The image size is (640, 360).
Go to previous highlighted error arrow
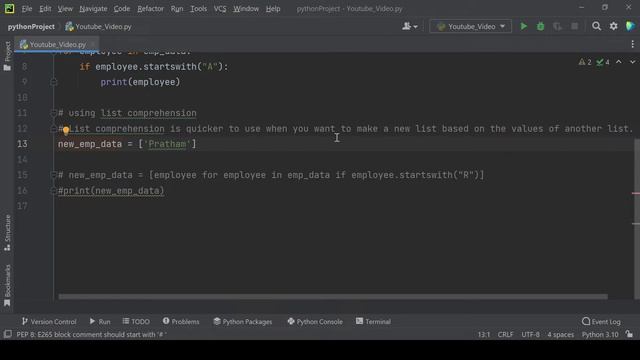click(x=619, y=62)
